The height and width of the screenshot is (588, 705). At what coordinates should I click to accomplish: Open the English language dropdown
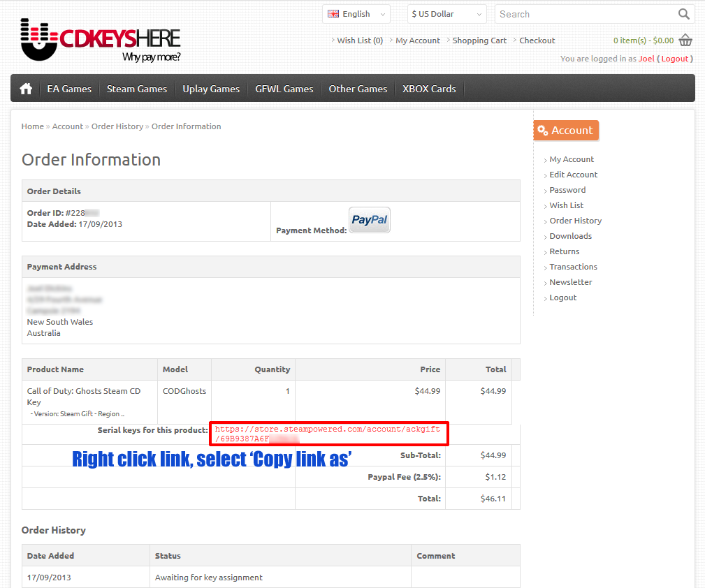356,14
